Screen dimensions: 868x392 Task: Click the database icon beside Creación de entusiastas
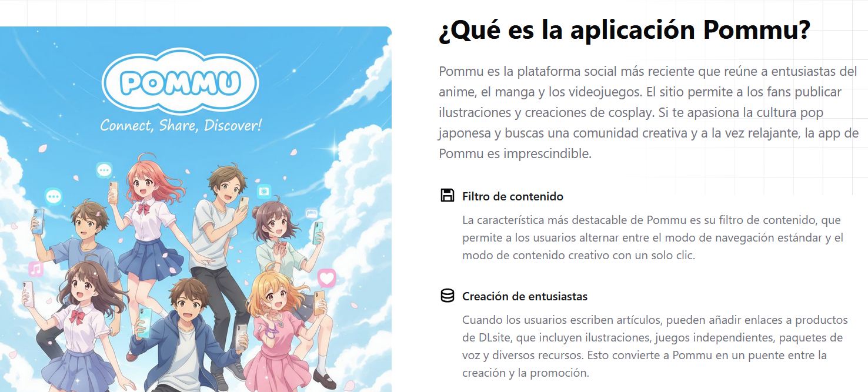pos(447,296)
